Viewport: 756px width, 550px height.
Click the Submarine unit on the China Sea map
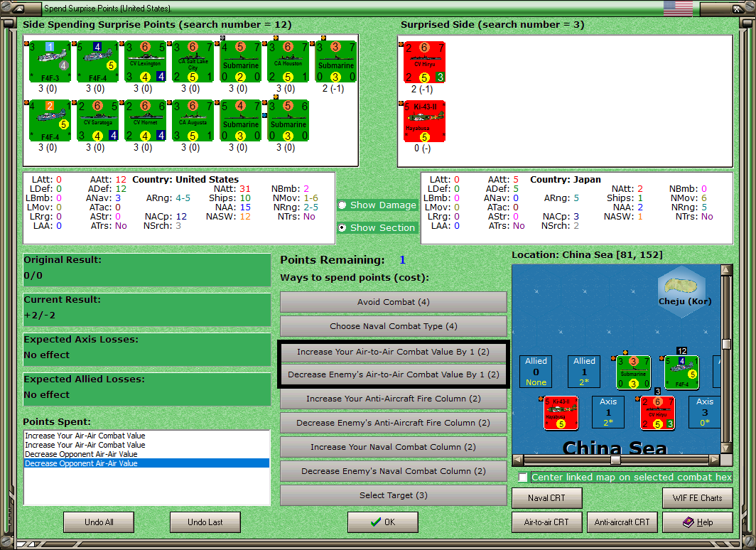634,372
